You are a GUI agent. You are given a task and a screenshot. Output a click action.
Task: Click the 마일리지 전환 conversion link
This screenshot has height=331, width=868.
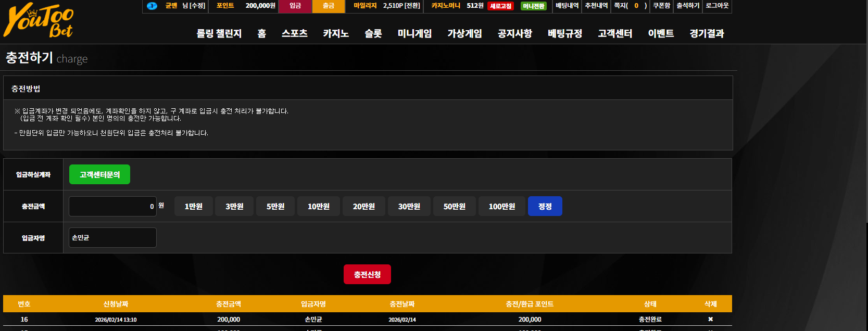point(412,6)
